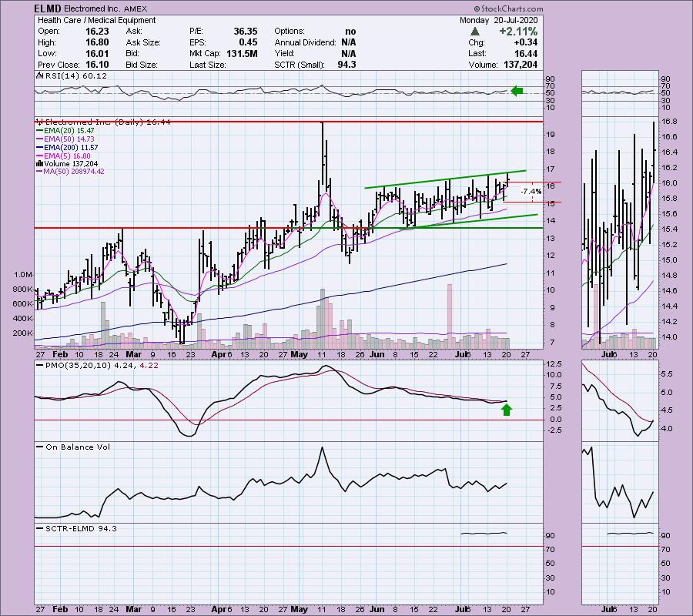Click the Prev Close value 16.10
The image size is (693, 616).
pyautogui.click(x=97, y=65)
